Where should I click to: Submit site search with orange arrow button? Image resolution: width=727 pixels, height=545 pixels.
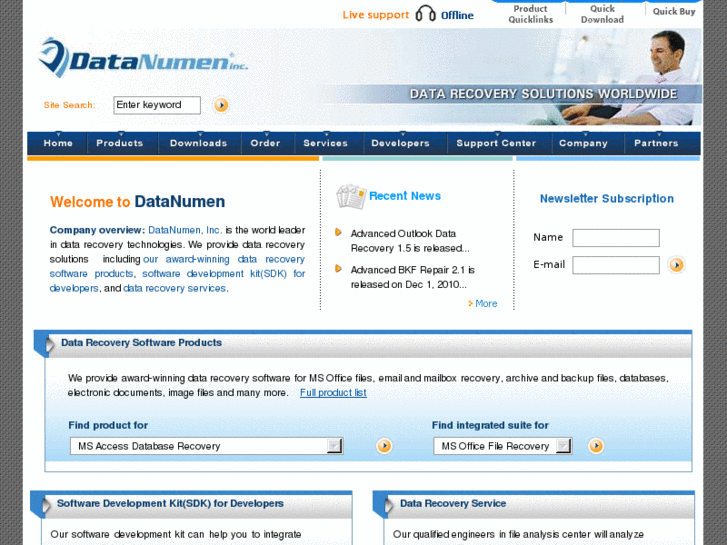(221, 105)
